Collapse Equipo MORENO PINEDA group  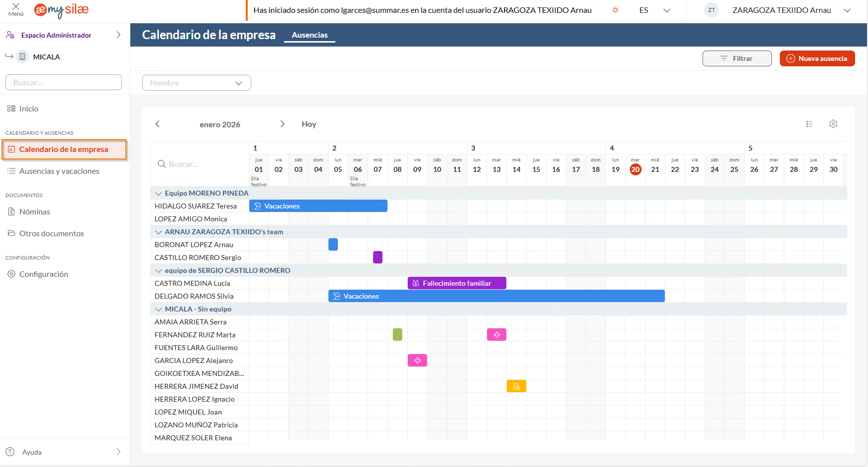(x=159, y=194)
